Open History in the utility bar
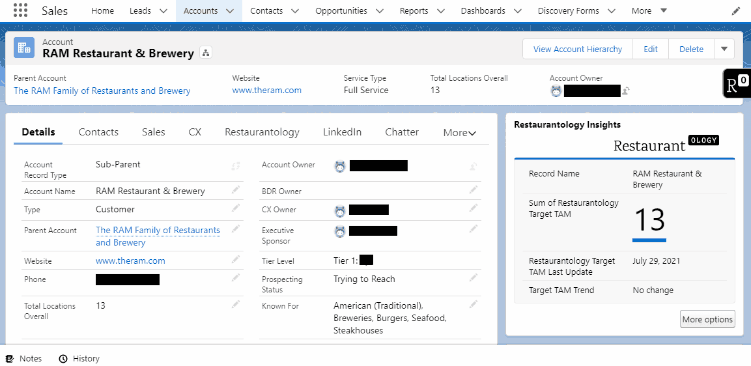Image resolution: width=751 pixels, height=366 pixels. (x=79, y=358)
